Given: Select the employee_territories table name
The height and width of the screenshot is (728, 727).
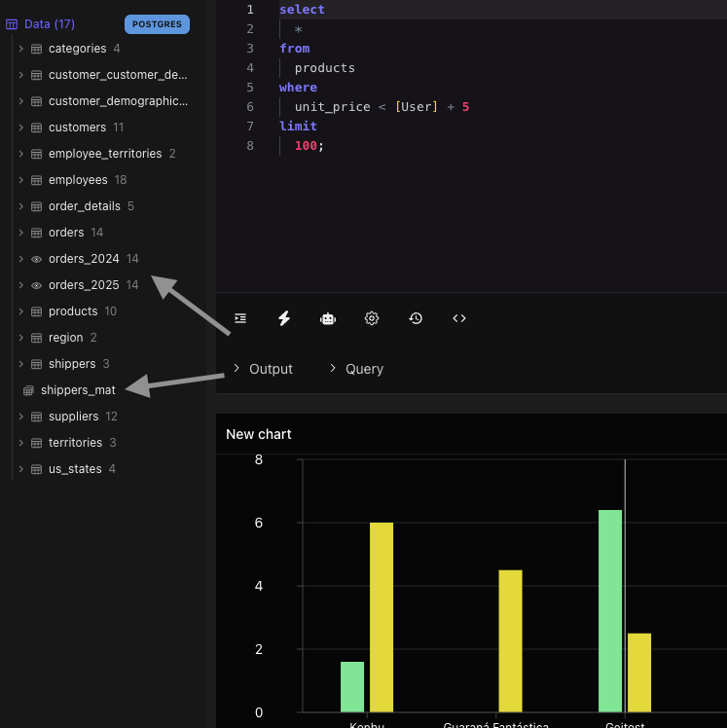Looking at the screenshot, I should 105,154.
